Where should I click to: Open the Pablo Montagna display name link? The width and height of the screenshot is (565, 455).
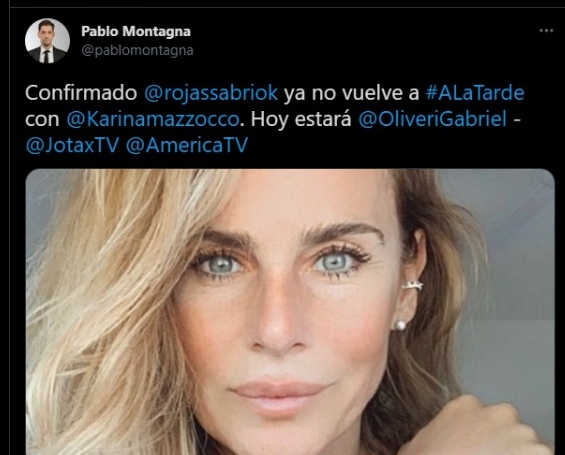coord(136,31)
